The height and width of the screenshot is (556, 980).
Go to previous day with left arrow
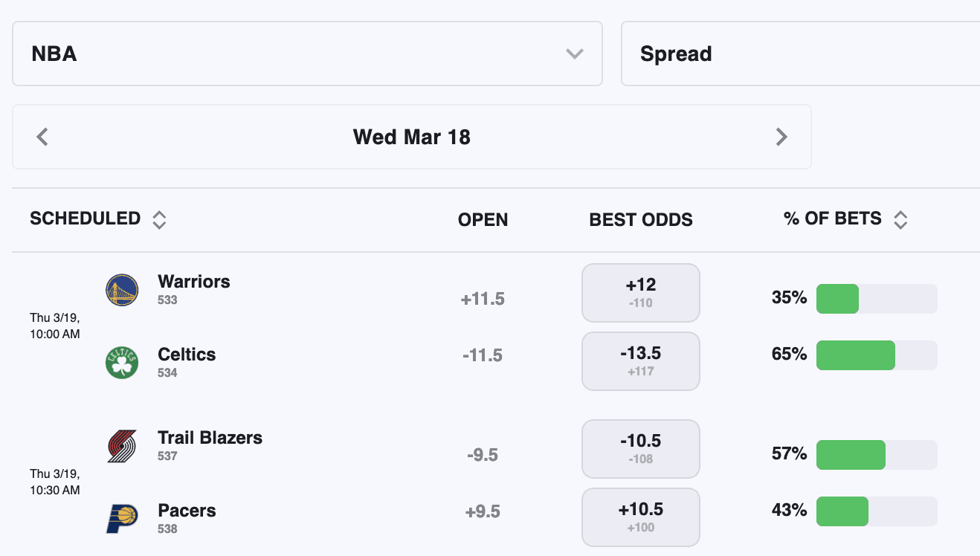pos(42,137)
